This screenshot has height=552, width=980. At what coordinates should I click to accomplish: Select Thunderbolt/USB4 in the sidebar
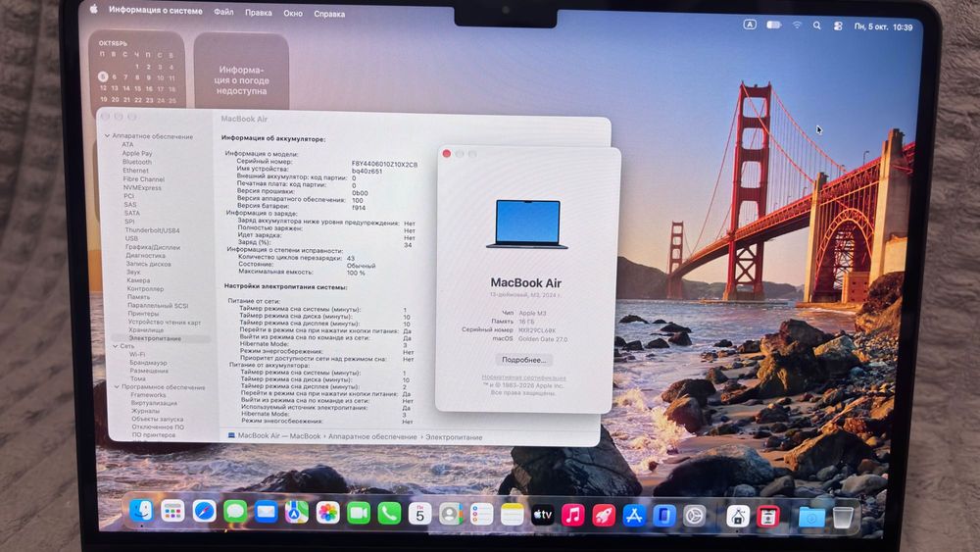pos(152,230)
